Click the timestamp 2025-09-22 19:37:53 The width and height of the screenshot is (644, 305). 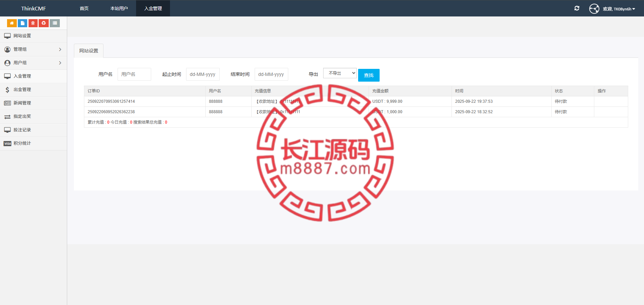coord(474,101)
